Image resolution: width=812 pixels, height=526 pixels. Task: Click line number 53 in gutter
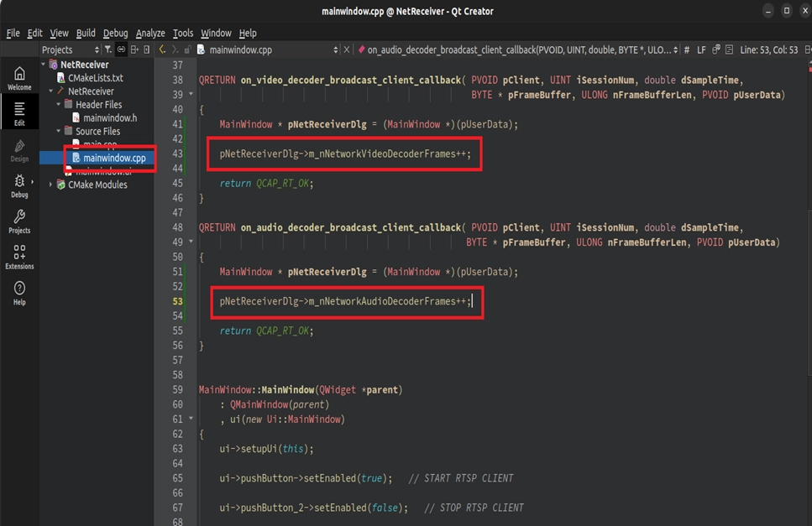click(x=178, y=301)
